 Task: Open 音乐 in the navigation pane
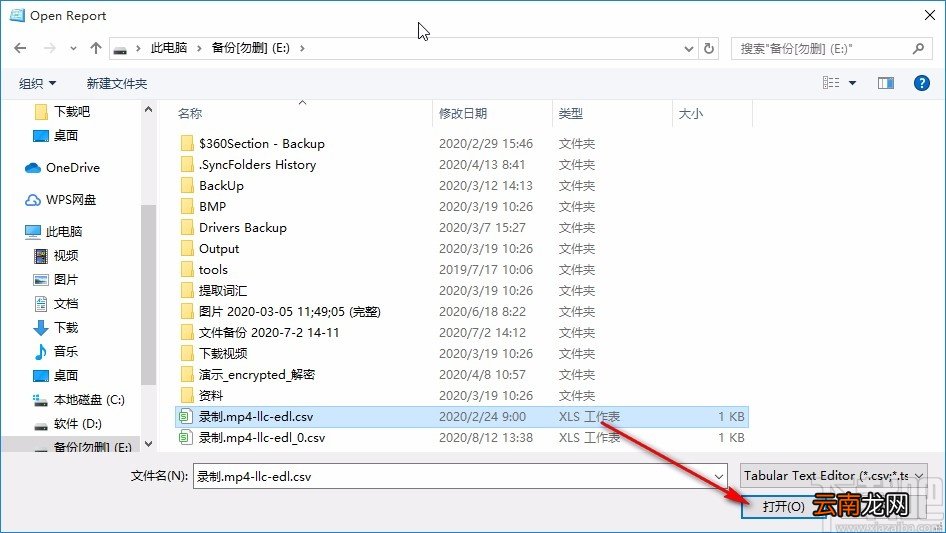tap(57, 351)
